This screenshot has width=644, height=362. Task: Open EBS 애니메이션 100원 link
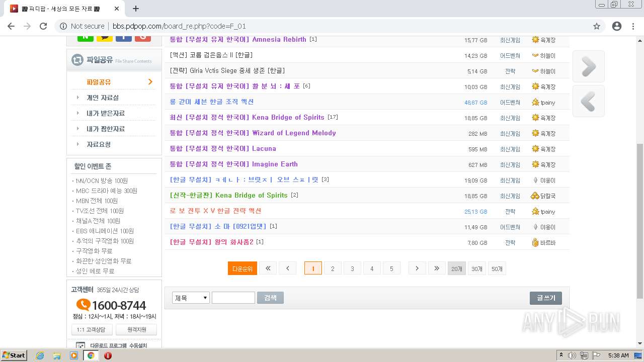click(104, 231)
